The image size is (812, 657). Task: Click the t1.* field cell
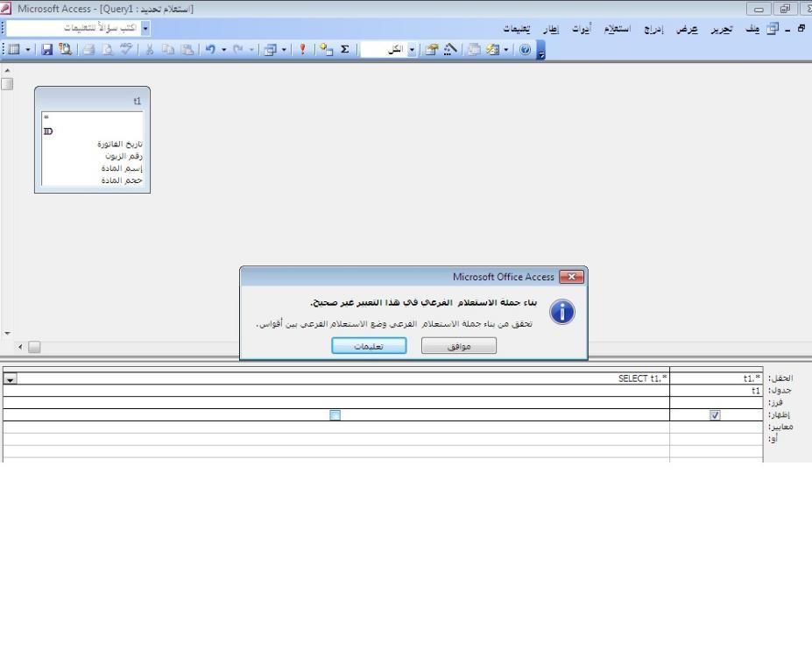click(717, 378)
